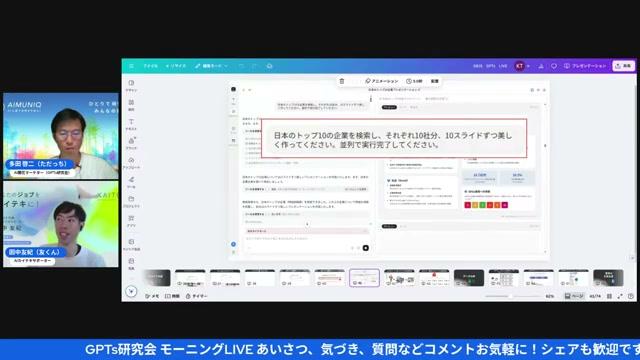
Task: Select the enlarged Japanese prompt callout on slide
Action: [x=394, y=138]
